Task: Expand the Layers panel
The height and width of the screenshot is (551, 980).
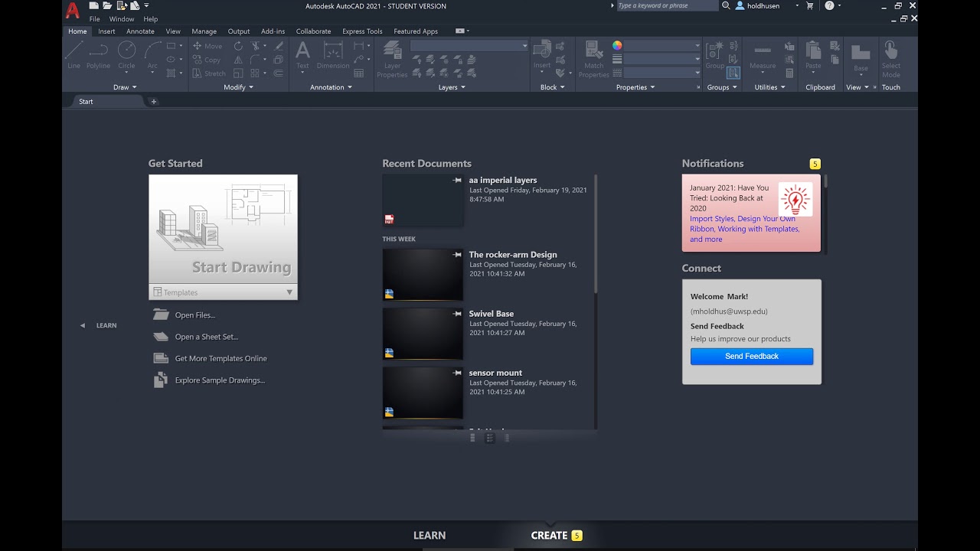Action: pos(452,87)
